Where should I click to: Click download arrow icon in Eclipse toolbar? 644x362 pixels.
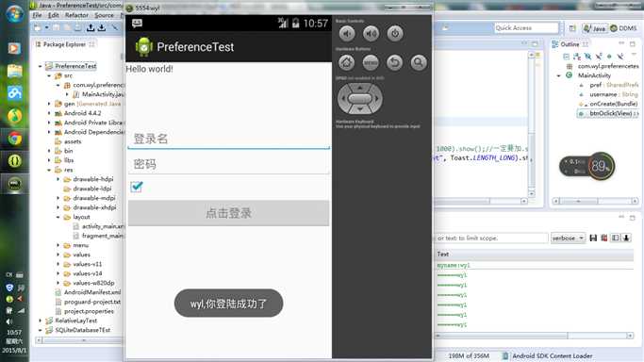pos(102,28)
